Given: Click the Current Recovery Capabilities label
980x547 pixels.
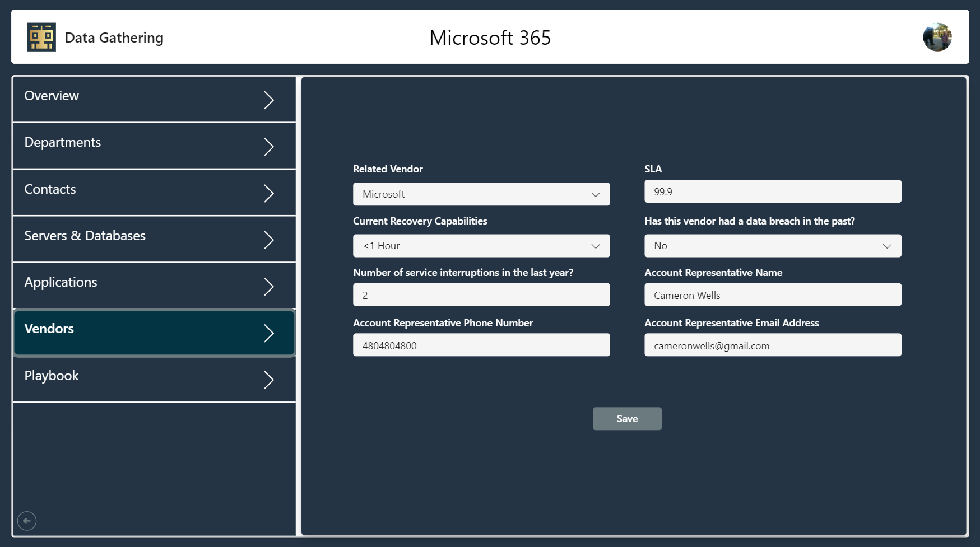Looking at the screenshot, I should pos(420,221).
